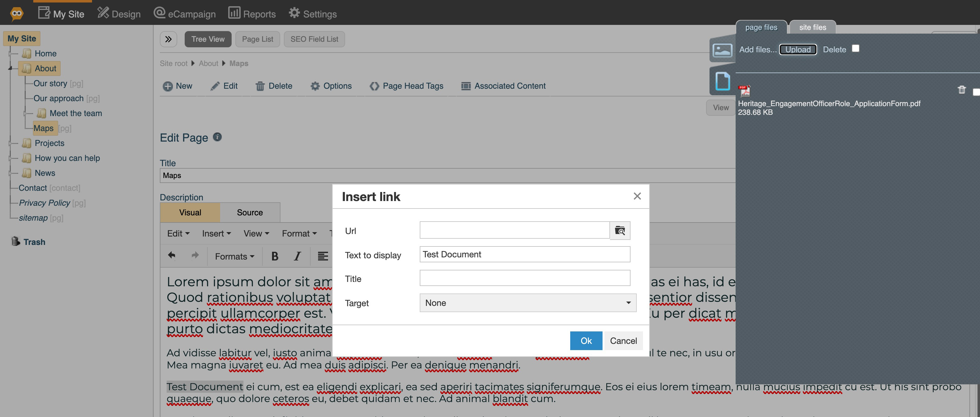Toggle checkbox for the Heritage PDF file

pyautogui.click(x=976, y=92)
